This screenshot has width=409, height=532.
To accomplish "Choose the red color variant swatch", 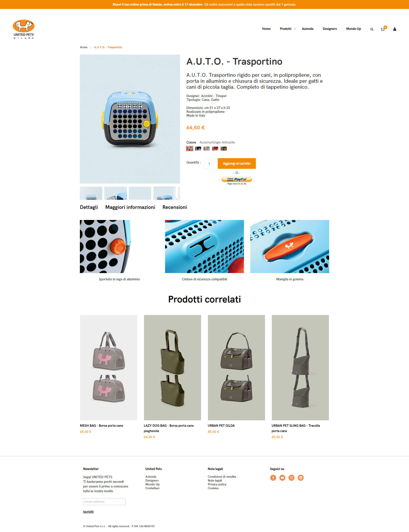I will tap(215, 149).
